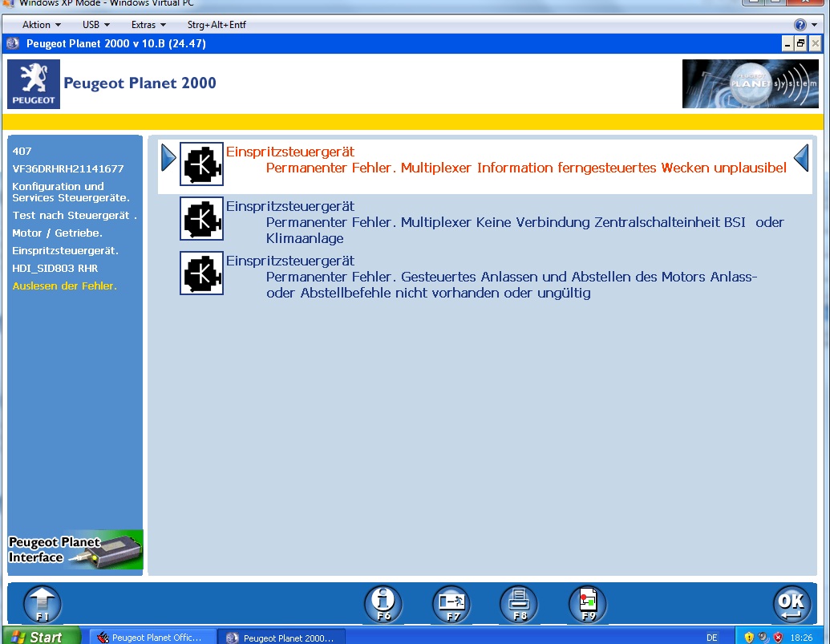Viewport: 830px width, 644px height.
Task: Select the ferngesteuertes Wecken unplausibel fault row
Action: click(505, 160)
